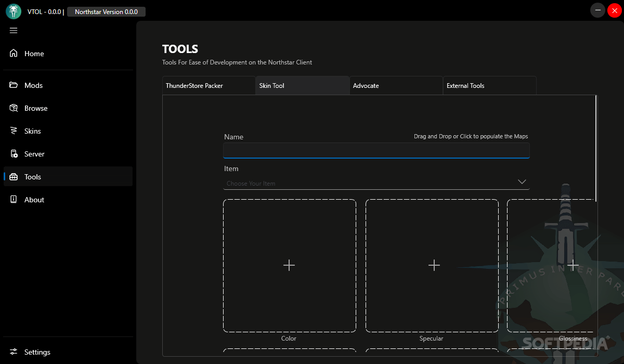The height and width of the screenshot is (364, 624).
Task: Click the 'VTOL - 0.0.0' title text
Action: (x=44, y=11)
